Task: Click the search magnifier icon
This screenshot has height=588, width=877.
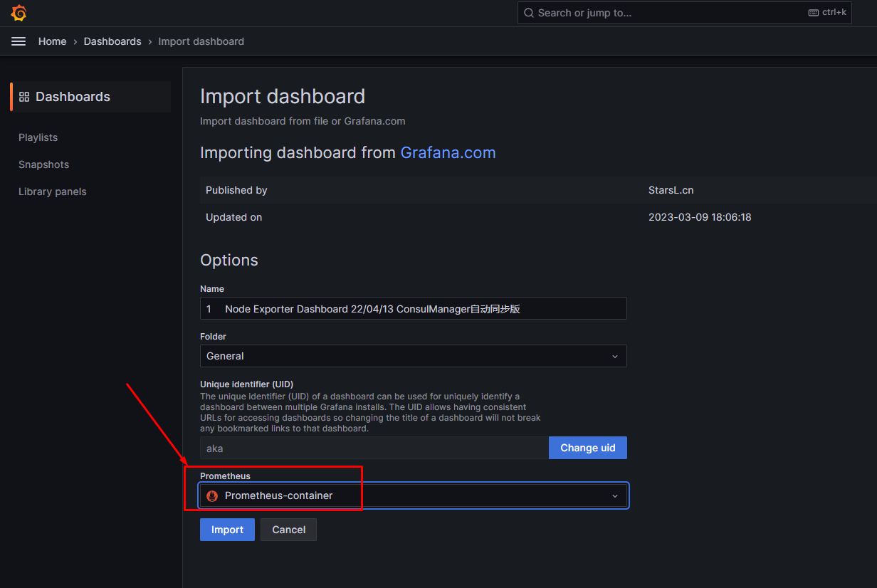Action: [529, 13]
